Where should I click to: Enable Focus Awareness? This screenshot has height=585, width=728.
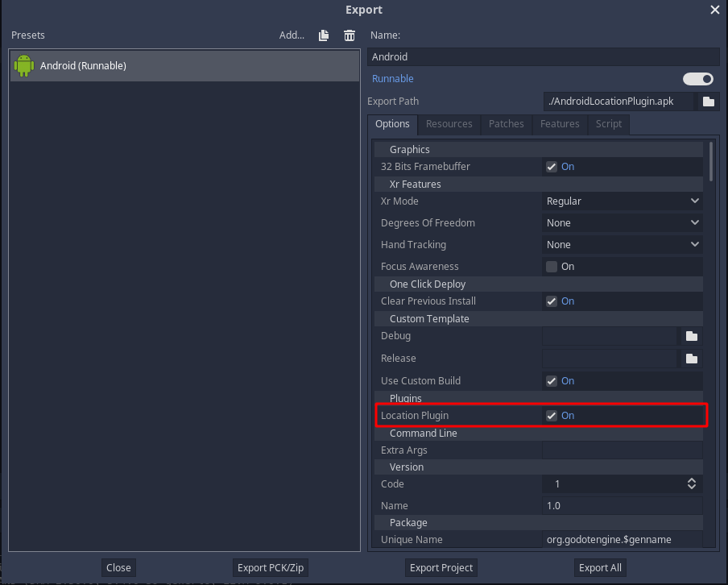[x=552, y=266]
